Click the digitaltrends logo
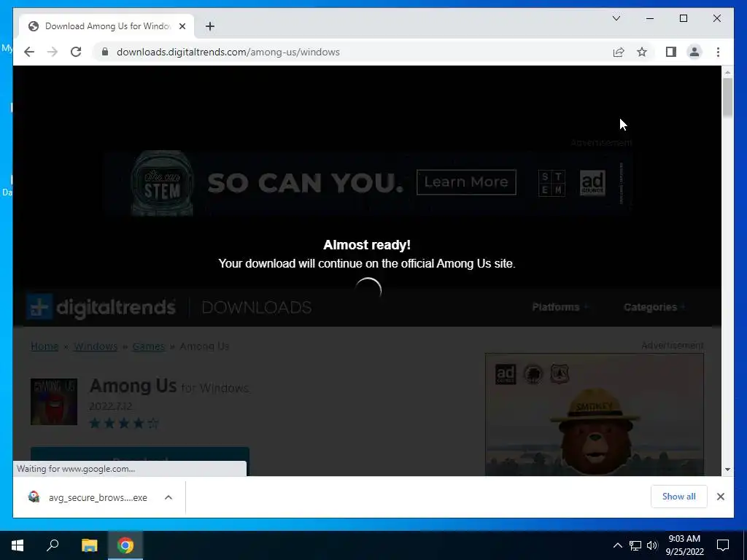747x560 pixels. coord(101,307)
